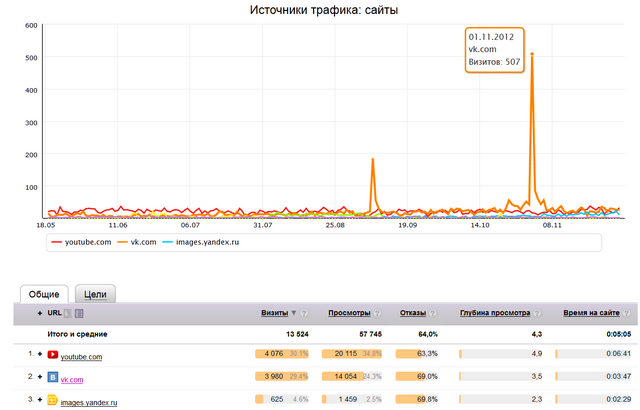Click the total visits 13 524
The image size is (640, 410).
(x=297, y=334)
